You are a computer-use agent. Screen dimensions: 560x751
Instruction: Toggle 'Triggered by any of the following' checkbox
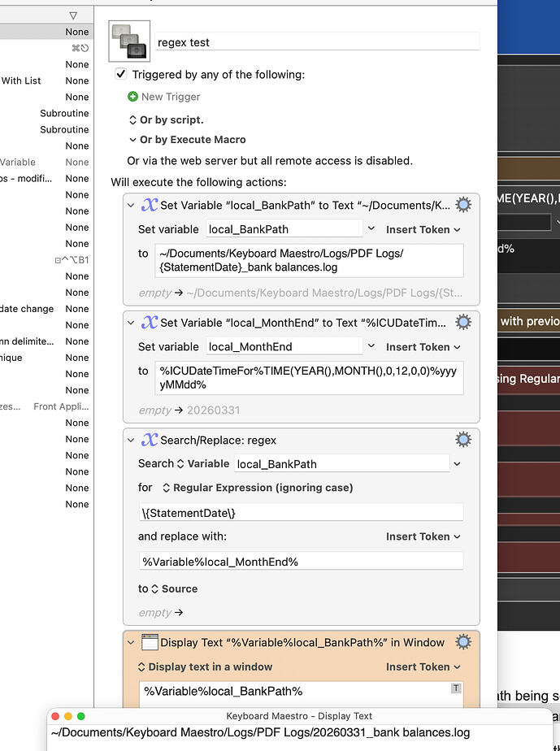point(121,74)
